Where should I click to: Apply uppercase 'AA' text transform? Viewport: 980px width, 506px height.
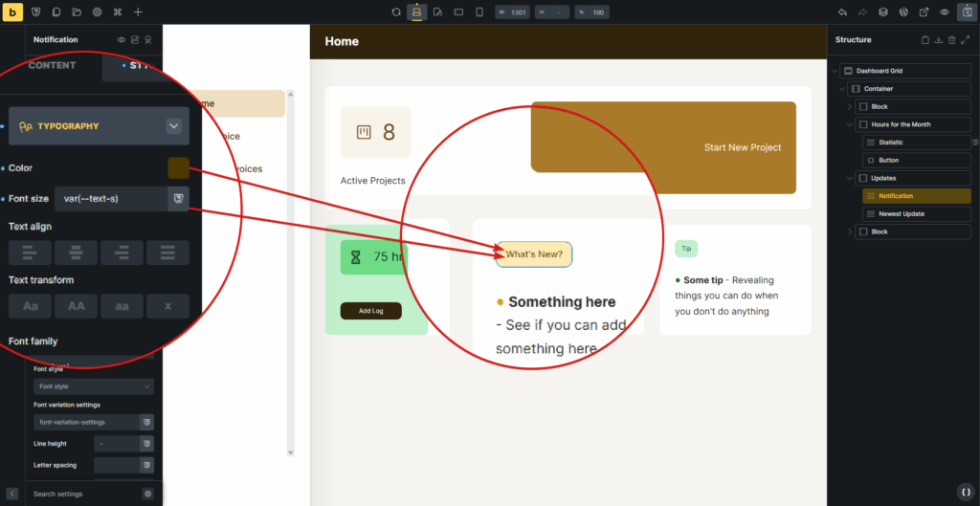click(x=76, y=307)
